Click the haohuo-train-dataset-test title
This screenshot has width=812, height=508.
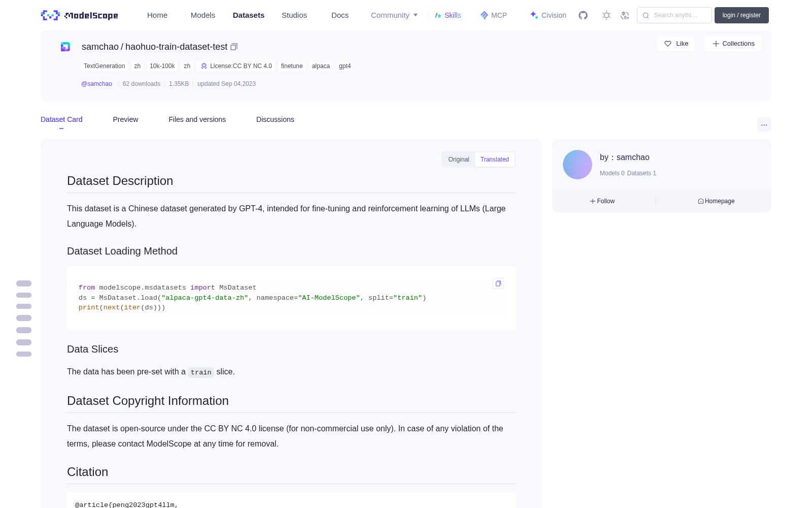click(x=176, y=47)
